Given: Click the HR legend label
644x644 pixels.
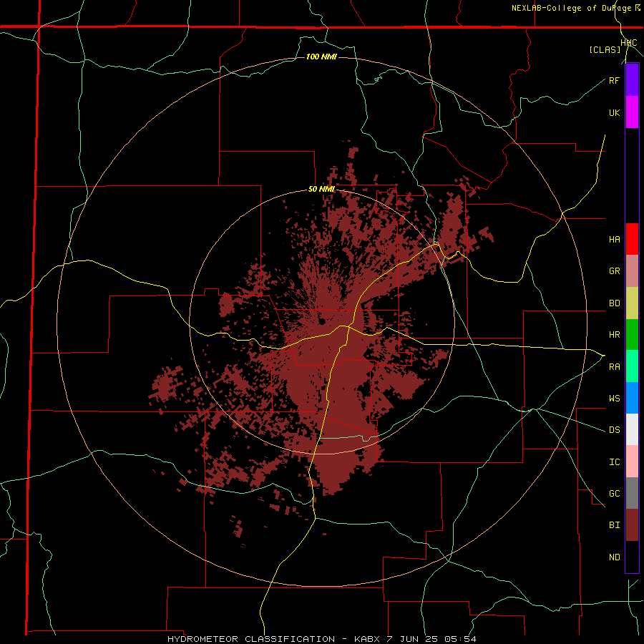Looking at the screenshot, I should click(x=614, y=335).
